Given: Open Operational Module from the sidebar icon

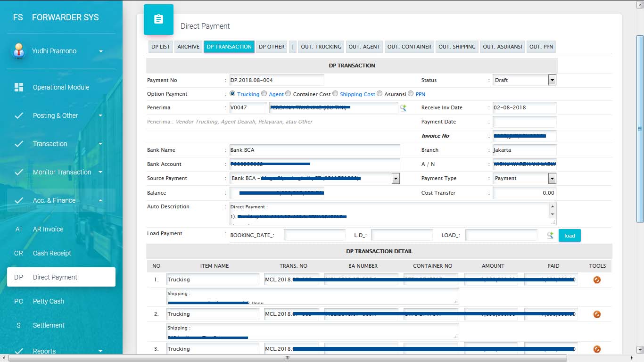Looking at the screenshot, I should (x=19, y=87).
